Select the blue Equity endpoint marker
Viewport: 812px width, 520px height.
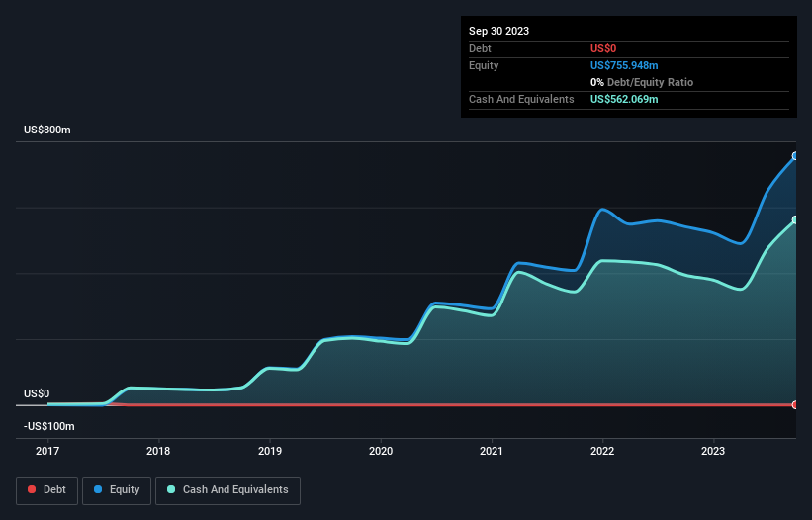point(795,156)
